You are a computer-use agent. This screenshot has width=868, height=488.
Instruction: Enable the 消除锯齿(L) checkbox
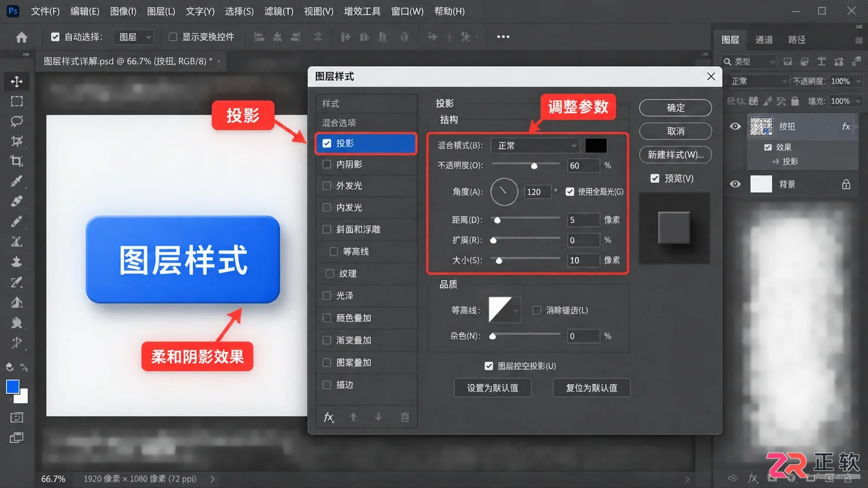tap(537, 310)
